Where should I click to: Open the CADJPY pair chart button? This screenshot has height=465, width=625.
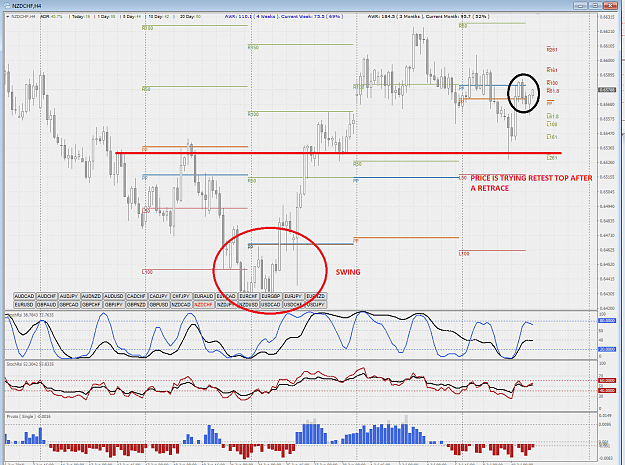click(159, 296)
